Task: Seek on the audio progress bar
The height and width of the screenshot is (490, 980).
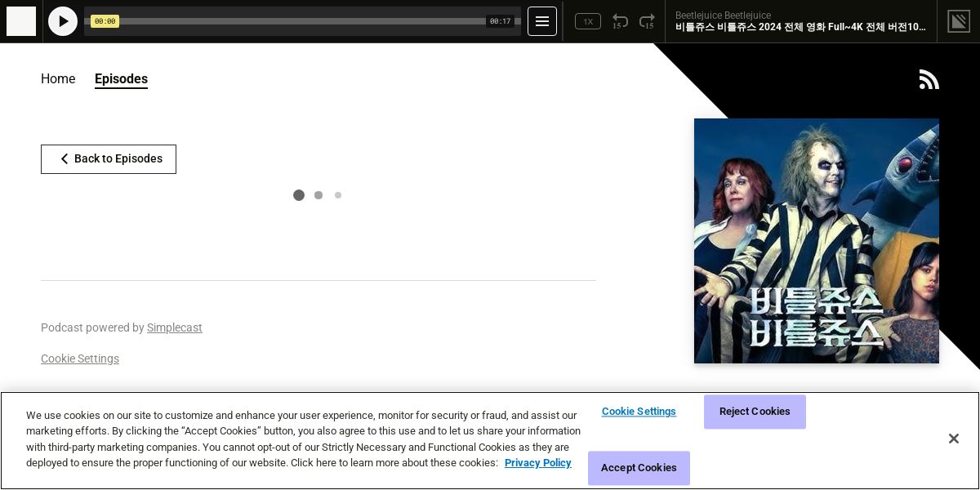Action: coord(302,21)
